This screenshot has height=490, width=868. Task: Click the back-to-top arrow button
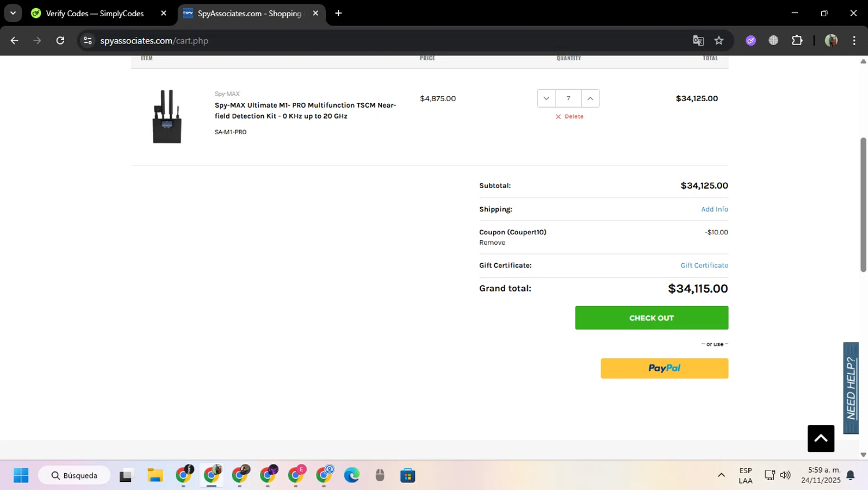pyautogui.click(x=821, y=439)
